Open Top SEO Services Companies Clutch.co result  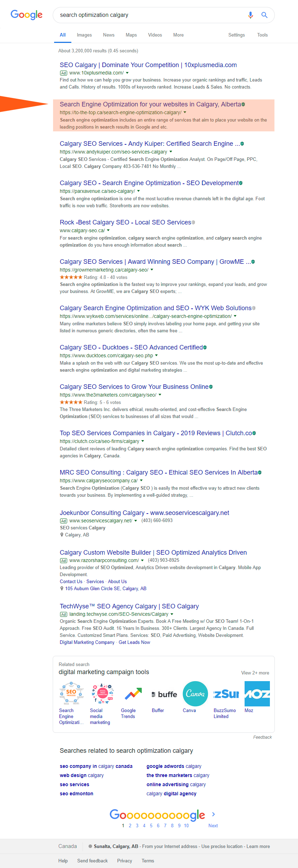coord(156,433)
